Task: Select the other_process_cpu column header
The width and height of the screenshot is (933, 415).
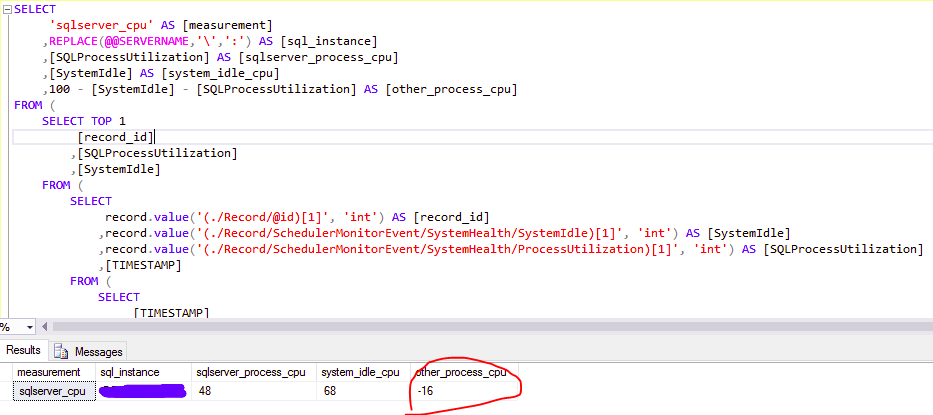Action: tap(464, 372)
